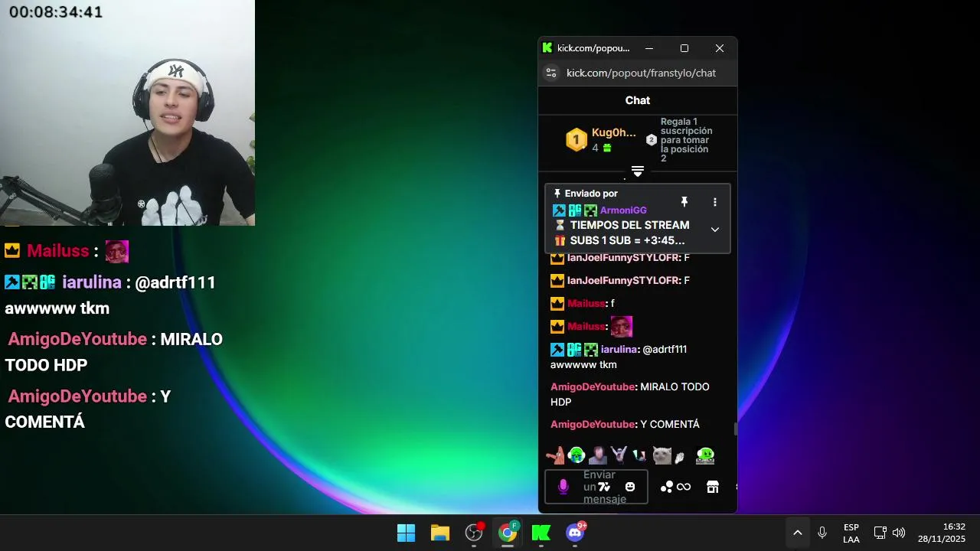
Task: Open the Kick shop storefront icon
Action: tap(713, 487)
